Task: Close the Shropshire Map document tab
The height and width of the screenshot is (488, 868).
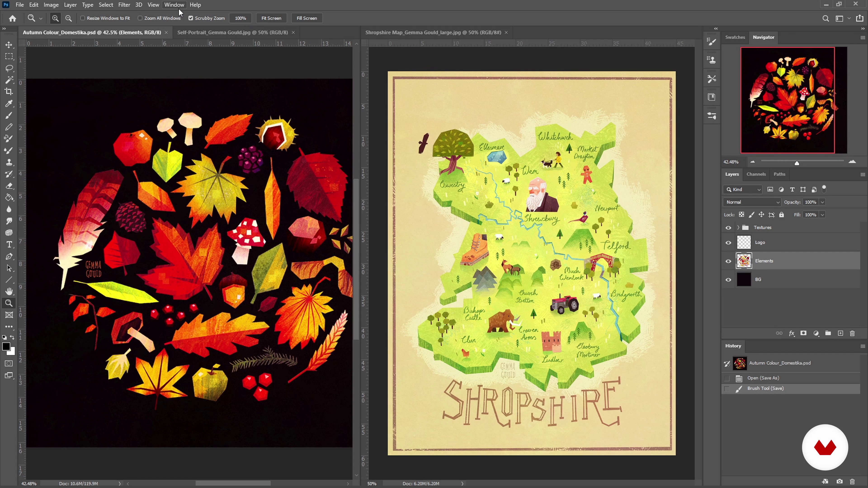Action: tap(506, 32)
